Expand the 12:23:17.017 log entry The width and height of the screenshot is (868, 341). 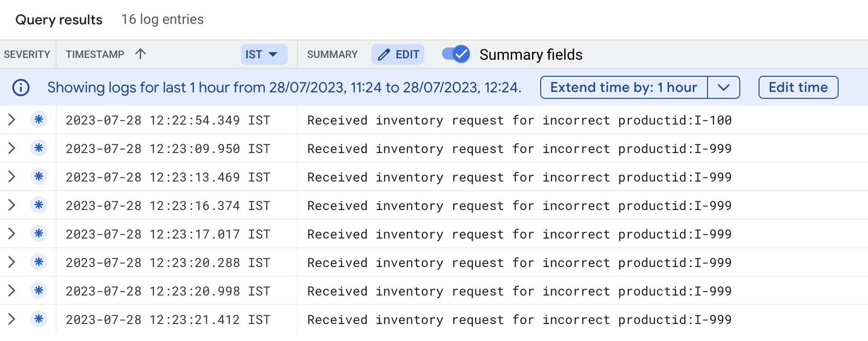tap(12, 234)
